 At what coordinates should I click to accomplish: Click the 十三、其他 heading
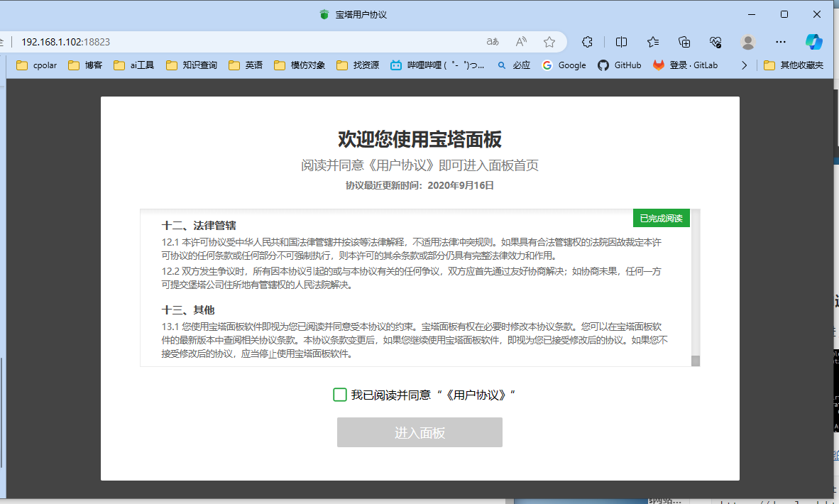pyautogui.click(x=188, y=309)
